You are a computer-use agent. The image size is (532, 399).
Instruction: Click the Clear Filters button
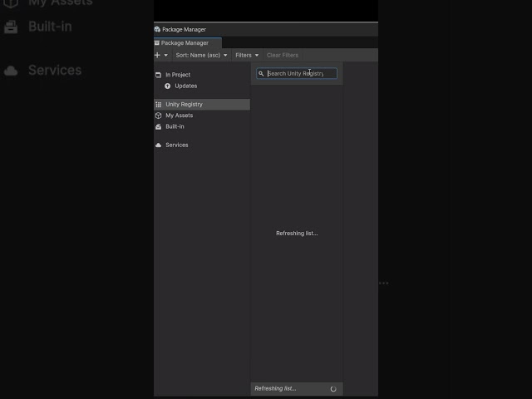pos(283,55)
